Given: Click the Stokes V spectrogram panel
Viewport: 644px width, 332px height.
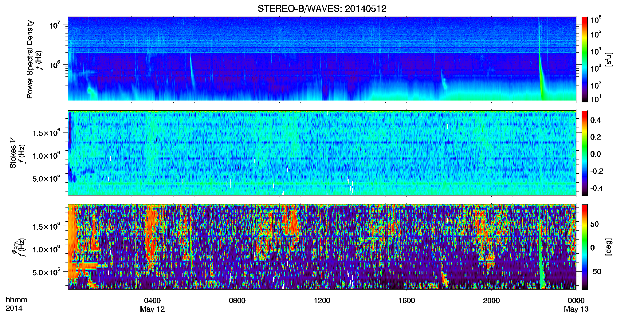Looking at the screenshot, I should pos(322,153).
